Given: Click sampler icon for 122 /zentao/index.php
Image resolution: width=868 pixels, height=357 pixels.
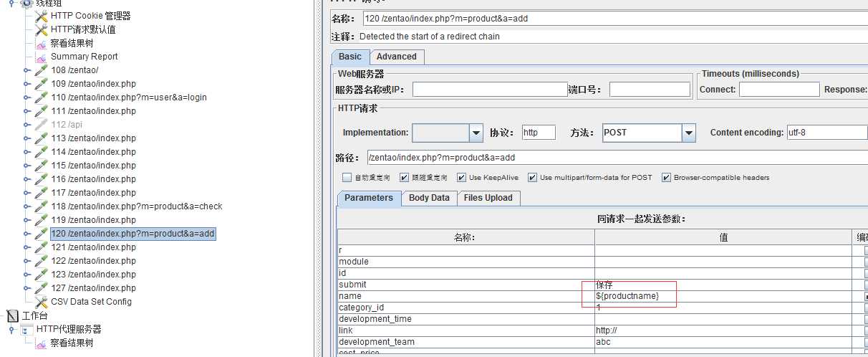Looking at the screenshot, I should (42, 261).
